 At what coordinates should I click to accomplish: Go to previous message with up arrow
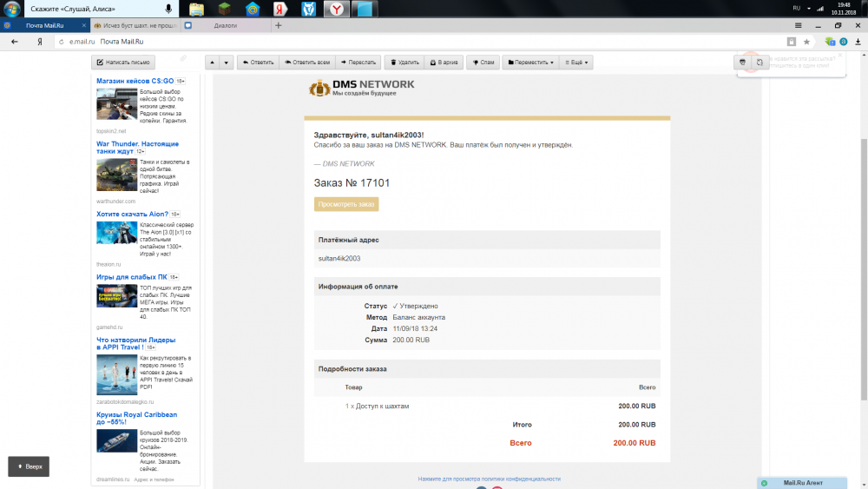(212, 63)
